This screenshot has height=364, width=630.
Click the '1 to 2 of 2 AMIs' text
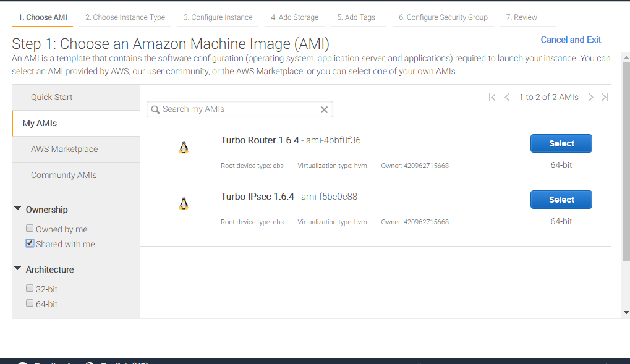click(548, 97)
